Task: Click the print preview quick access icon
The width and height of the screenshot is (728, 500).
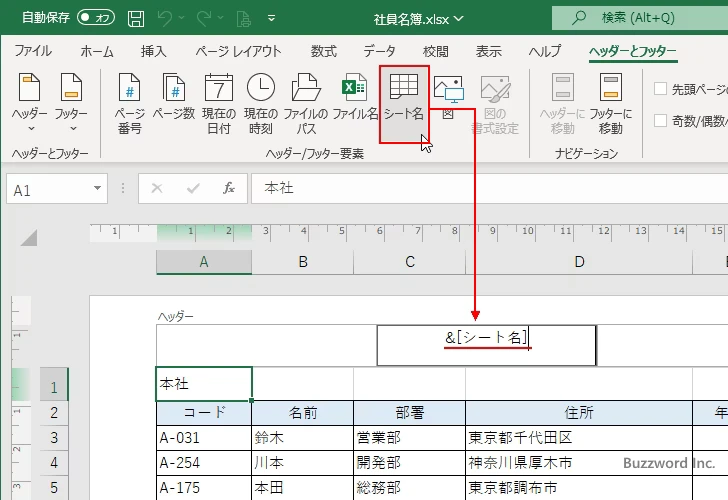Action: [x=243, y=19]
